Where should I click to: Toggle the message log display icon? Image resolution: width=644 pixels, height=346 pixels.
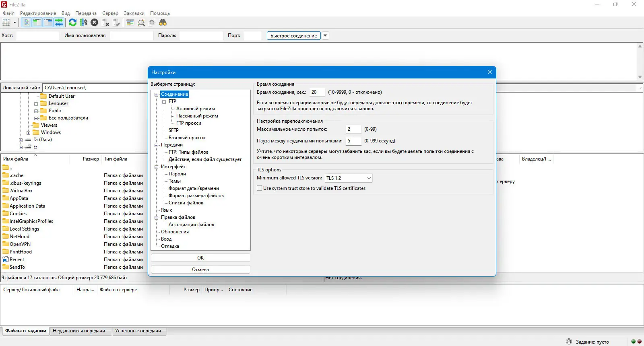tap(26, 23)
